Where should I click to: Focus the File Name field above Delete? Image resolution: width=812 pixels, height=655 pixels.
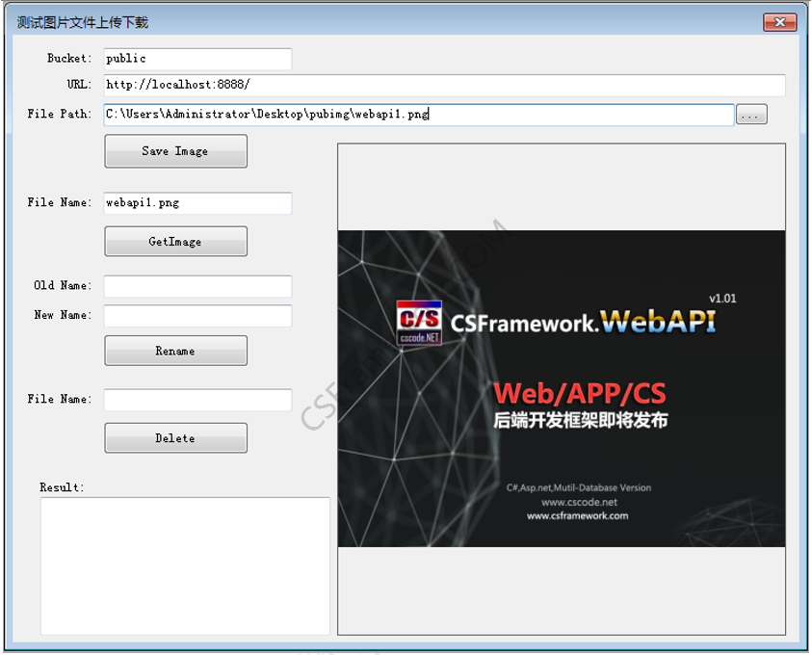click(197, 400)
